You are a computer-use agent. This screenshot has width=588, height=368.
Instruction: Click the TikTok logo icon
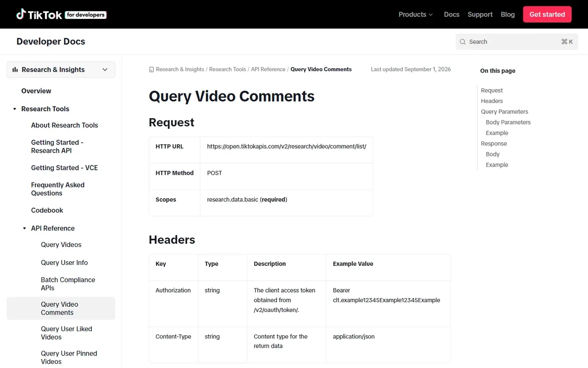tap(21, 14)
